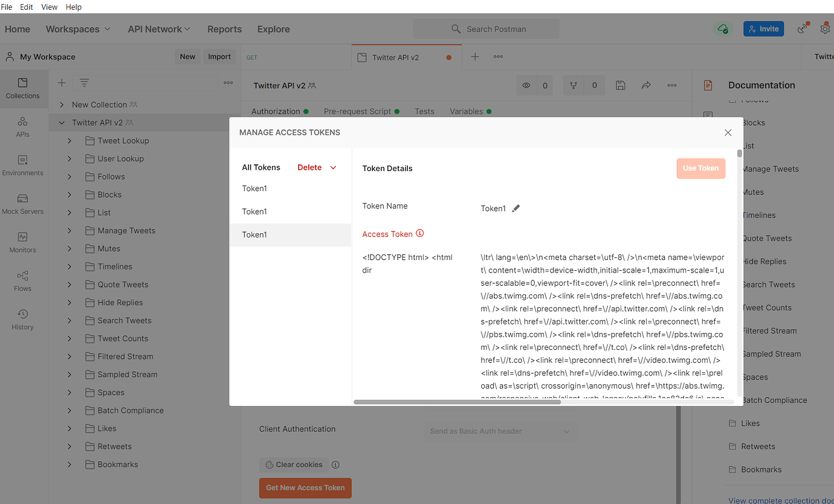
Task: Open the Edit menu
Action: click(26, 7)
